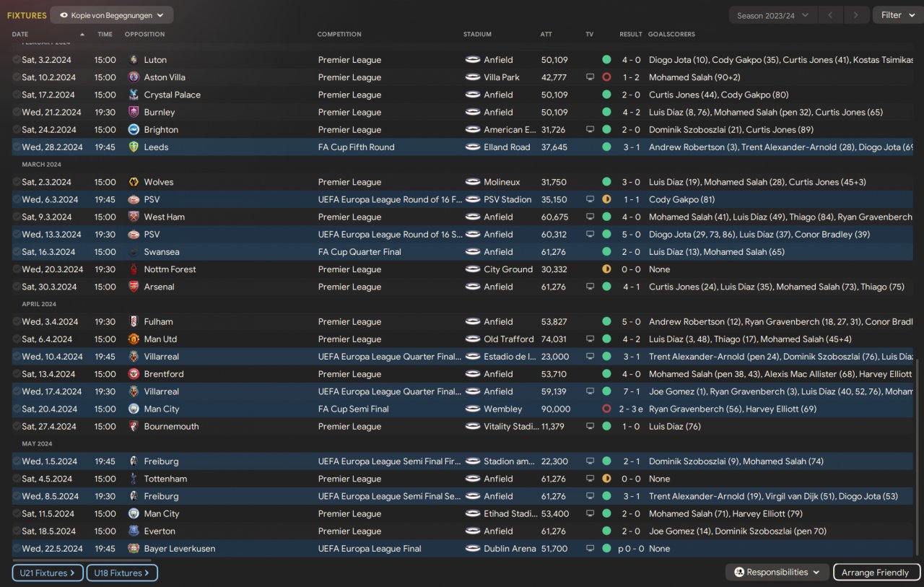Open the FA Cup Semi Final competition link
The image size is (924, 587).
point(353,409)
